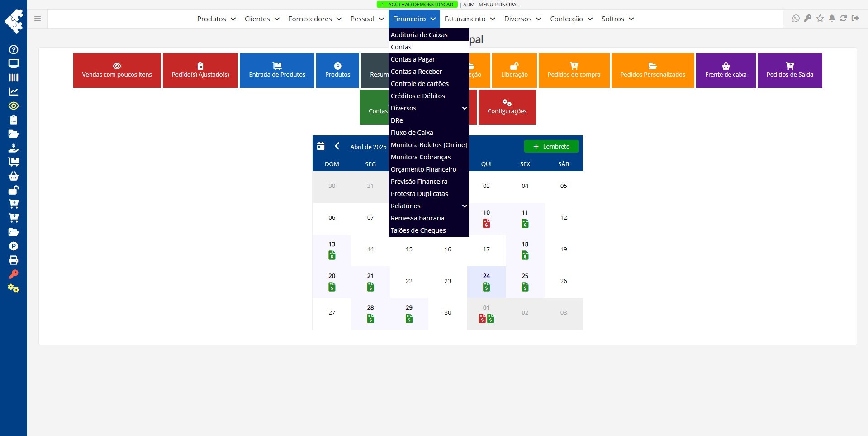The height and width of the screenshot is (436, 868).
Task: Open the yellow gears settings icon in sidebar
Action: tap(14, 288)
